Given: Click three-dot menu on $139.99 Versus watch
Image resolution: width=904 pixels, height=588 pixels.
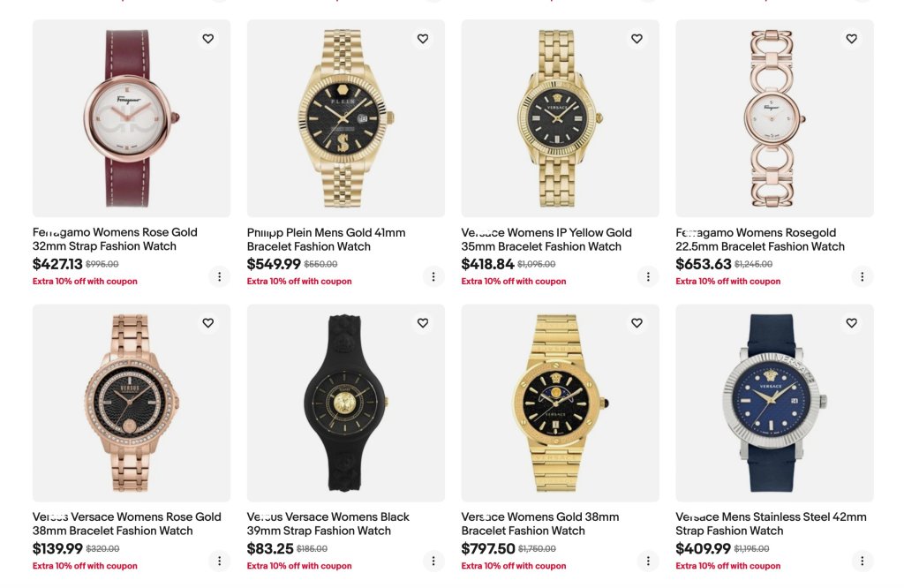Looking at the screenshot, I should click(x=219, y=561).
